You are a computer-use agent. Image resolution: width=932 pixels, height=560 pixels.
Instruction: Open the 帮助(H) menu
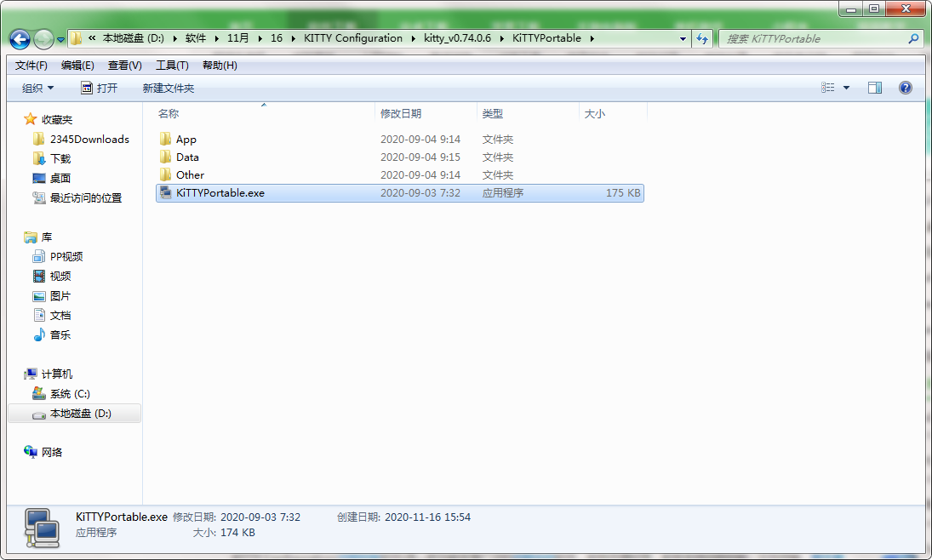[x=220, y=66]
